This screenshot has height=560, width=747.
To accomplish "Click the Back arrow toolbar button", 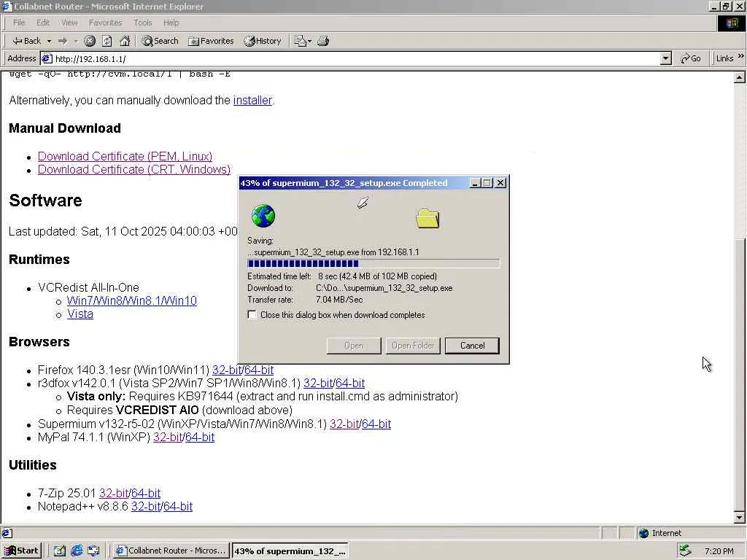I will pyautogui.click(x=27, y=41).
